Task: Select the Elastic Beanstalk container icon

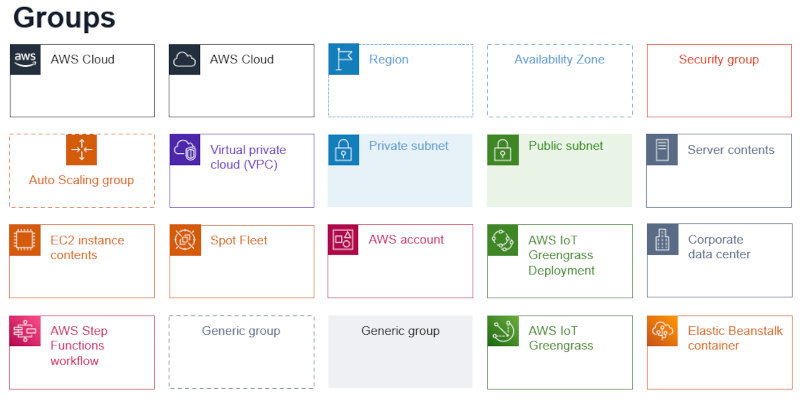Action: [x=662, y=331]
